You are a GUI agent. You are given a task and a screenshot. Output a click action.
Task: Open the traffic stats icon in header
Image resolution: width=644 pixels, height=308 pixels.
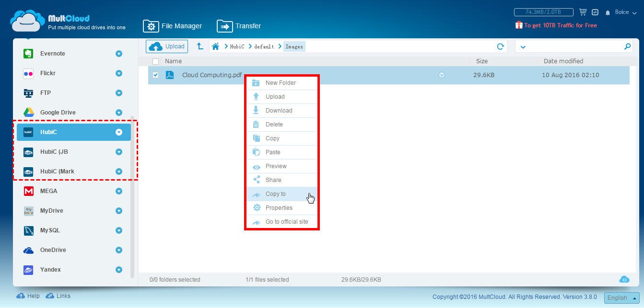click(595, 12)
